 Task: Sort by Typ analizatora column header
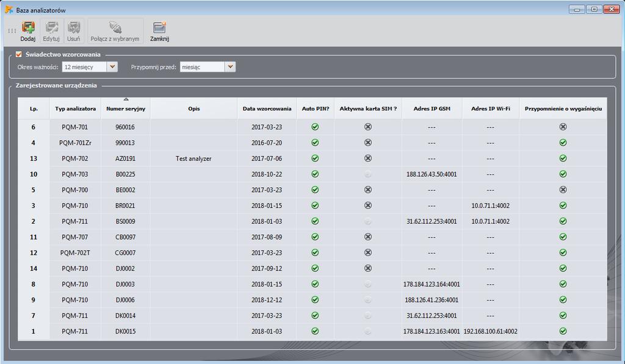(x=75, y=109)
